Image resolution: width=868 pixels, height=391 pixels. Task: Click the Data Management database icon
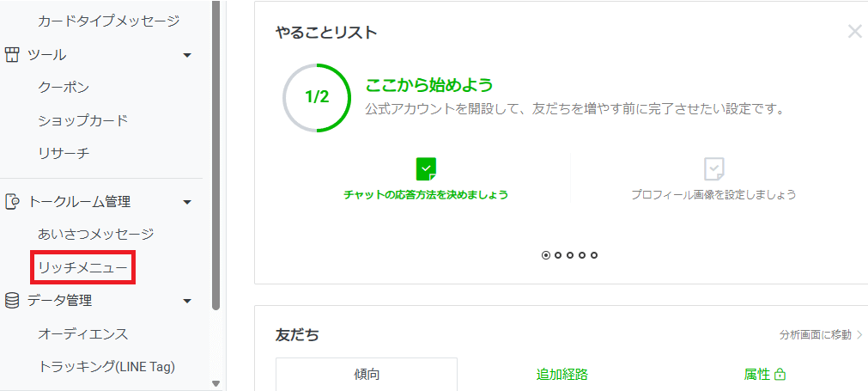[x=12, y=301]
